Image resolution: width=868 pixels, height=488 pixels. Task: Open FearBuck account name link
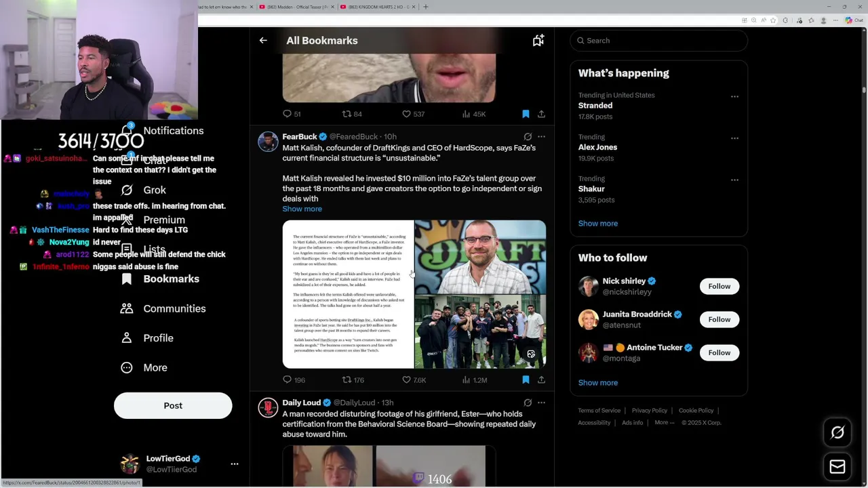pyautogui.click(x=299, y=137)
